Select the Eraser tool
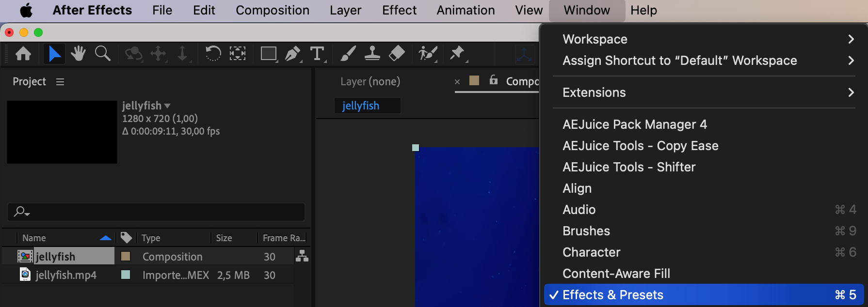 (397, 53)
